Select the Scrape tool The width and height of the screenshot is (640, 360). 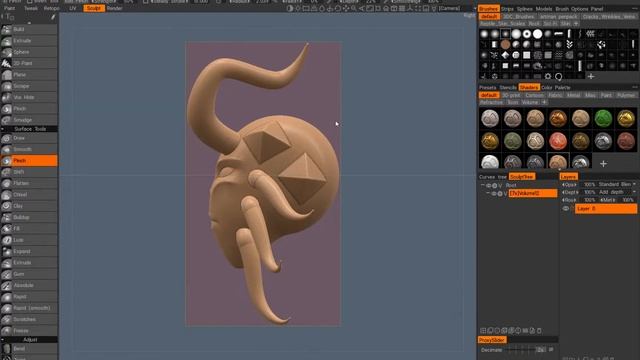[x=29, y=86]
